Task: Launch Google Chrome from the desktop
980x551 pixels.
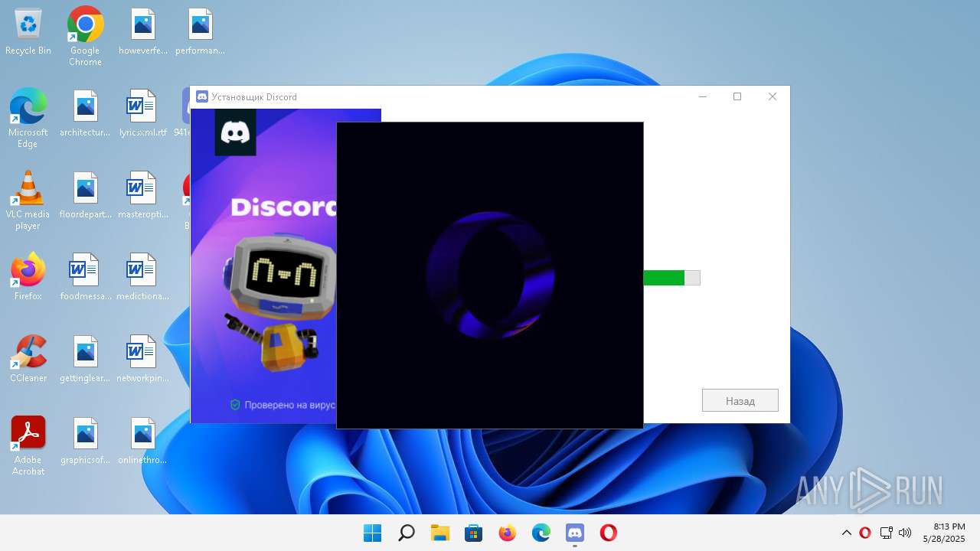Action: [85, 37]
